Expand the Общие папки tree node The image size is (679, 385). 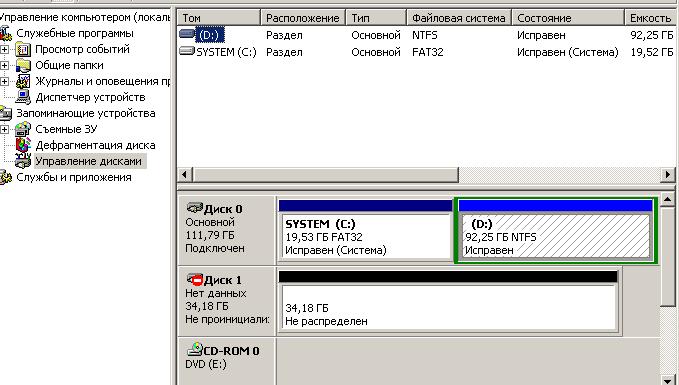pyautogui.click(x=4, y=65)
